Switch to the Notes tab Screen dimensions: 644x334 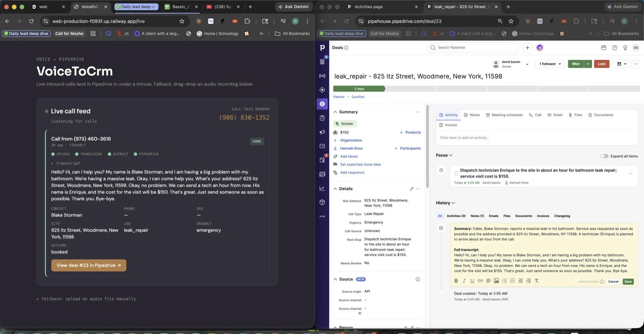pos(472,115)
